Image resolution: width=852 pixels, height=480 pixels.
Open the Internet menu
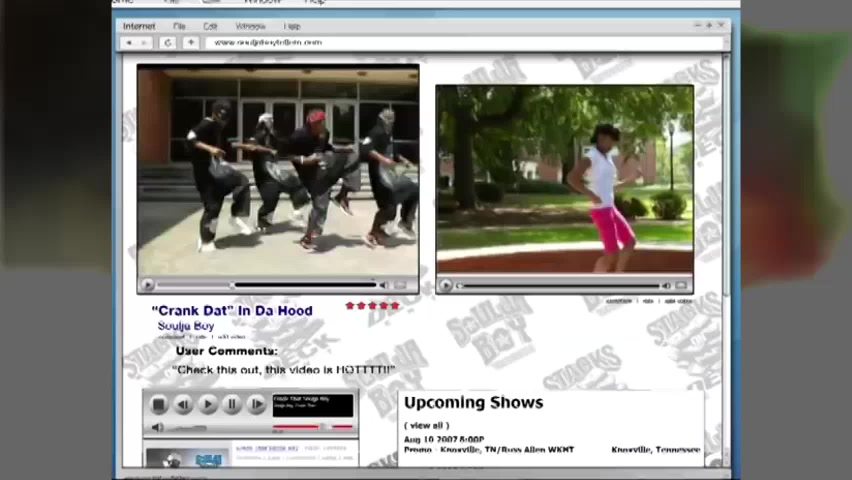(139, 26)
